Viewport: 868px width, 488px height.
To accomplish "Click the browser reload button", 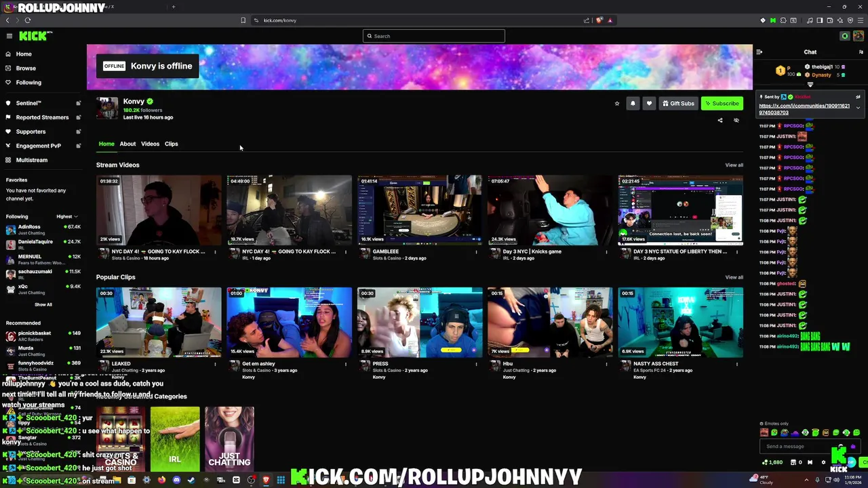I will pyautogui.click(x=27, y=20).
